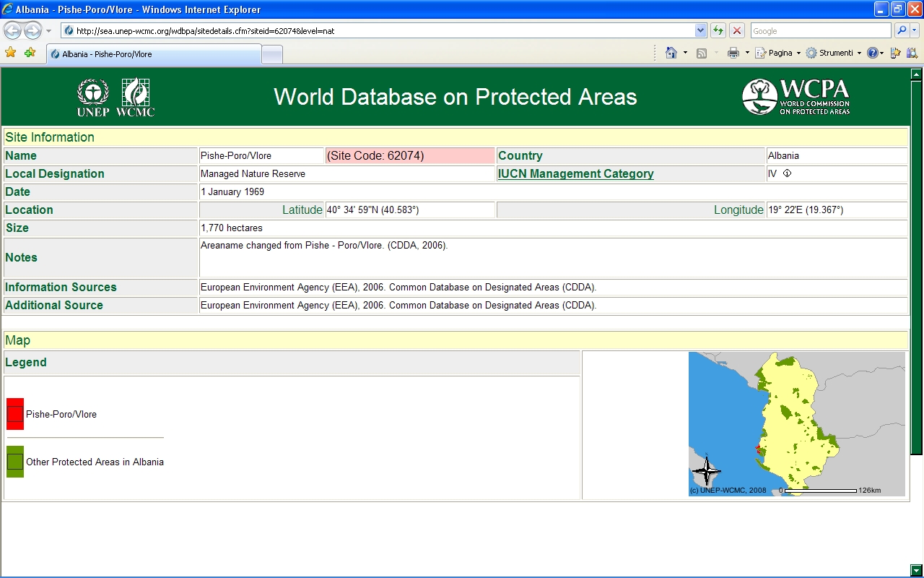This screenshot has width=924, height=578.
Task: Click the Albania map thumbnail
Action: (x=797, y=424)
